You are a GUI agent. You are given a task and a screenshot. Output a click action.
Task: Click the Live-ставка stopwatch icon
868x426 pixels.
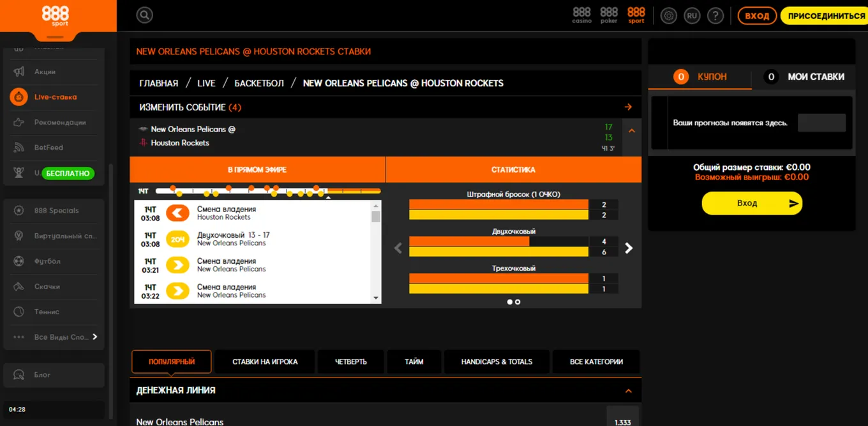click(19, 97)
